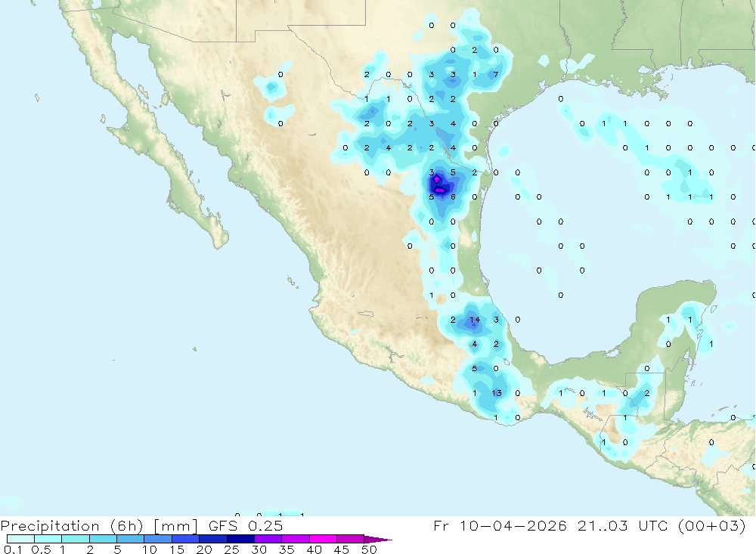Click the 20–25 mm legend color box
Viewport: 756px width, 554px height.
[x=213, y=539]
